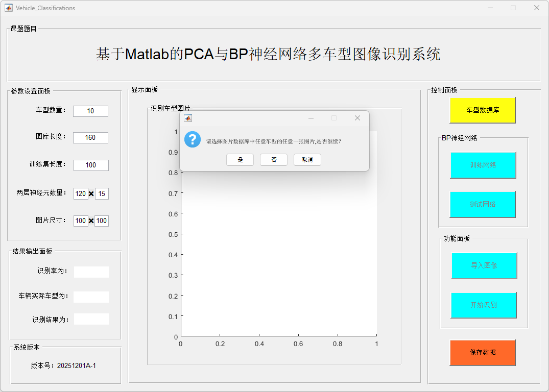Click the 开始识别 button
The image size is (549, 392).
point(484,305)
